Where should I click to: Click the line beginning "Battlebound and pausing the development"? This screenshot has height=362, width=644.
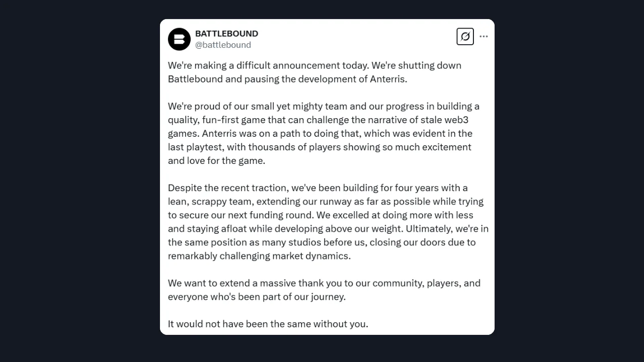pos(287,79)
